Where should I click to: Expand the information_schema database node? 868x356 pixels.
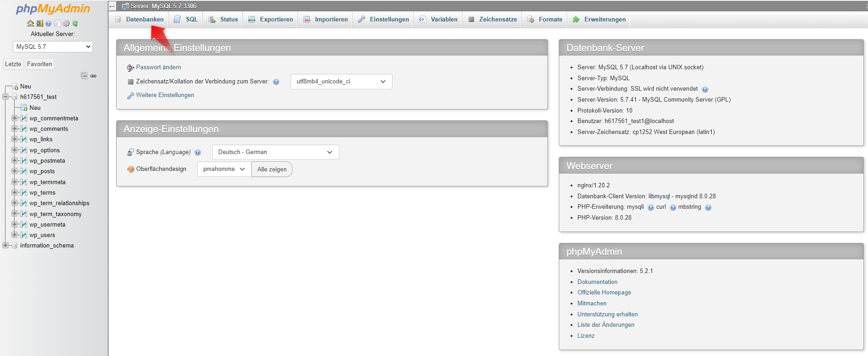[5, 245]
